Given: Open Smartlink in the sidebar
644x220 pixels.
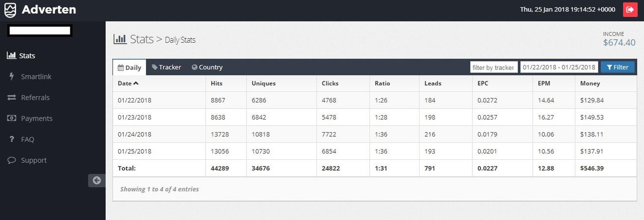Looking at the screenshot, I should (x=36, y=77).
